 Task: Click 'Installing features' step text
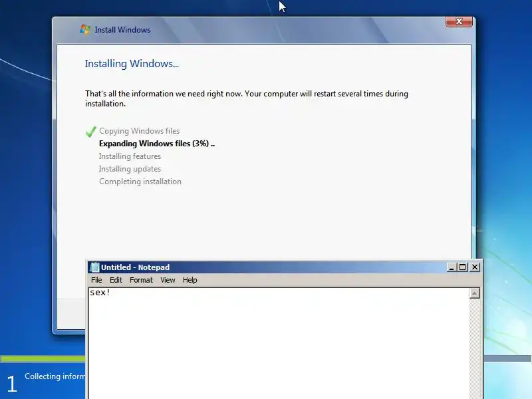(x=130, y=156)
